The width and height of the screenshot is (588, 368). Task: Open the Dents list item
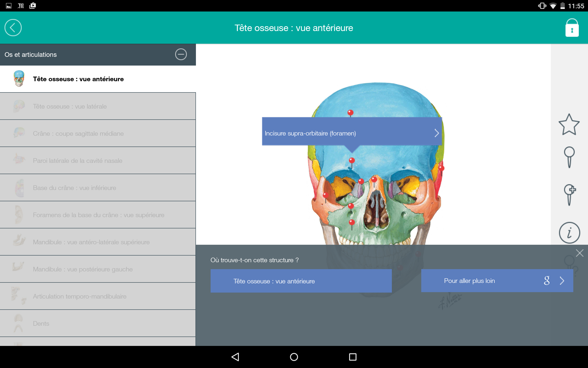coord(98,323)
